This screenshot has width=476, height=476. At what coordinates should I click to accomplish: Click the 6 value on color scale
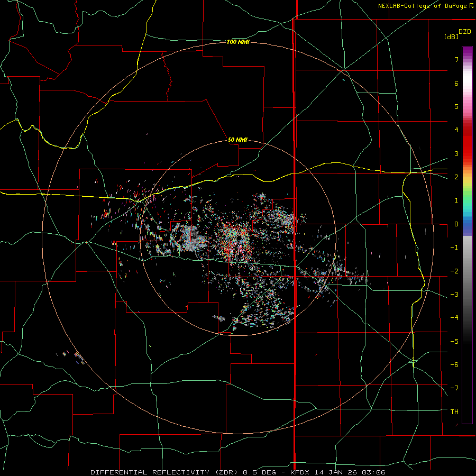coord(456,83)
